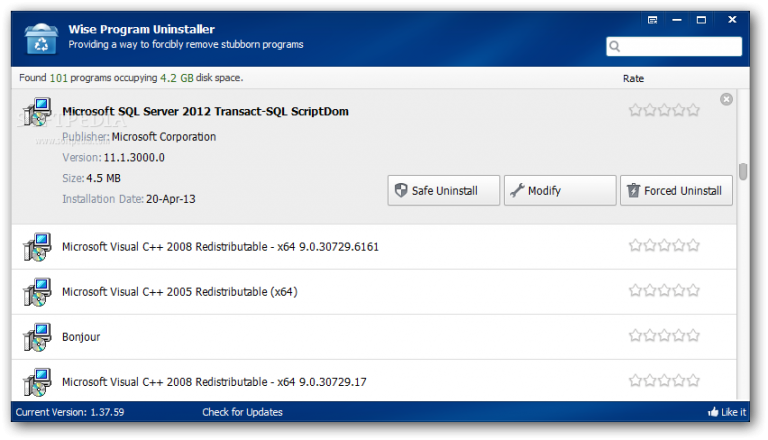Rate Bonjour using its star rating
This screenshot has width=768, height=440.
pos(664,335)
